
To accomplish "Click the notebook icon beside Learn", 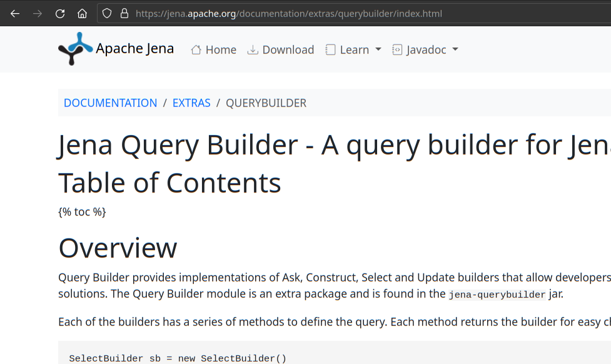I will [x=330, y=50].
